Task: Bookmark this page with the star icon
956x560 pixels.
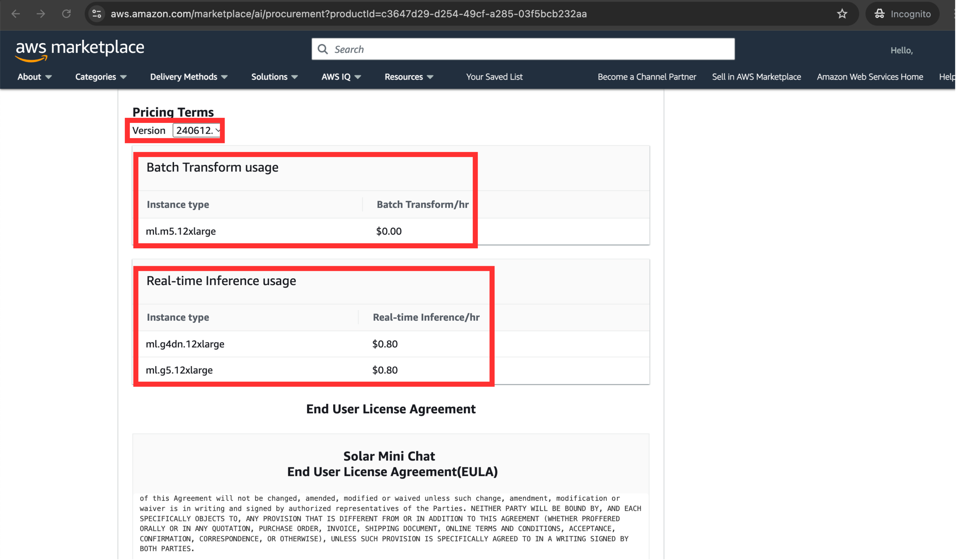Action: (x=842, y=14)
